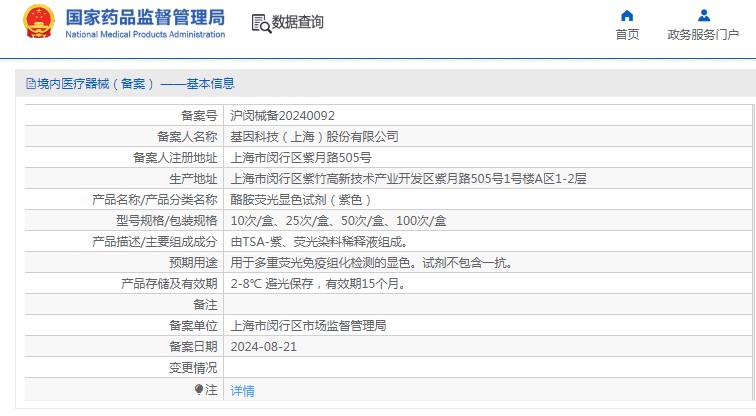Click the 备案号 row label
The image size is (756, 416).
pyautogui.click(x=199, y=116)
